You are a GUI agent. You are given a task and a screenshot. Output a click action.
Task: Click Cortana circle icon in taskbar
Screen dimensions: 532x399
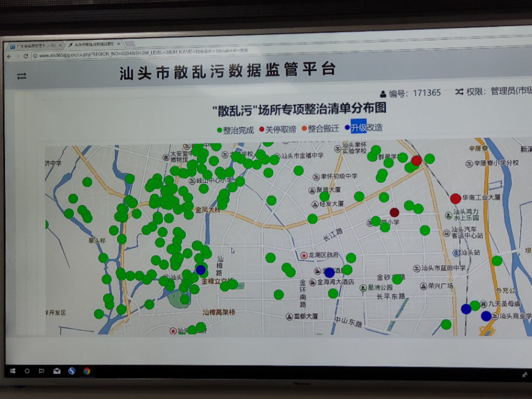(27, 371)
